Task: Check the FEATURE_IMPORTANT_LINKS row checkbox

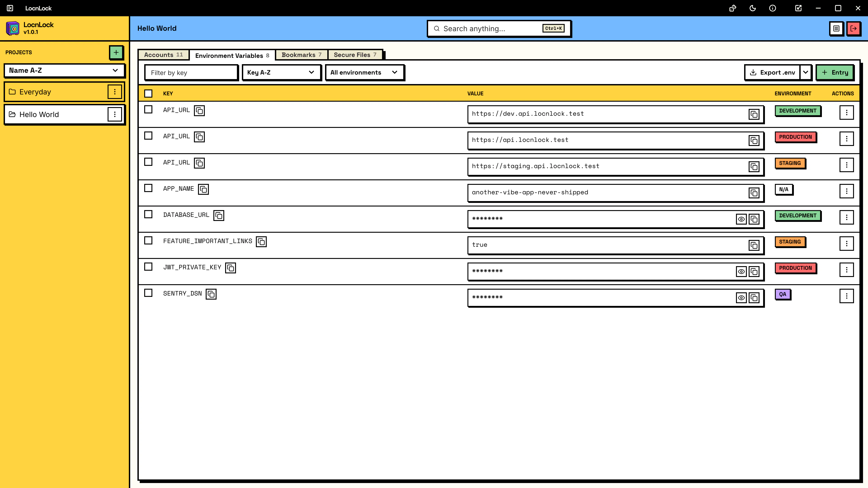Action: (148, 240)
